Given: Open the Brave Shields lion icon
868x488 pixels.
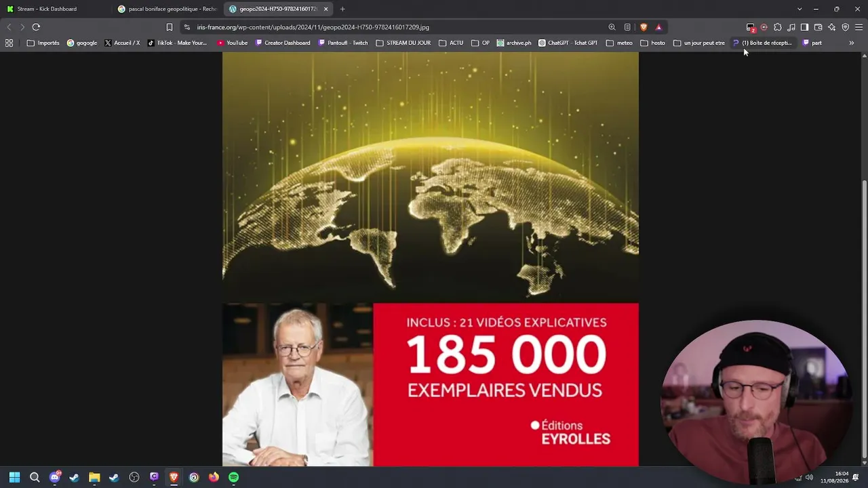Looking at the screenshot, I should pyautogui.click(x=644, y=27).
